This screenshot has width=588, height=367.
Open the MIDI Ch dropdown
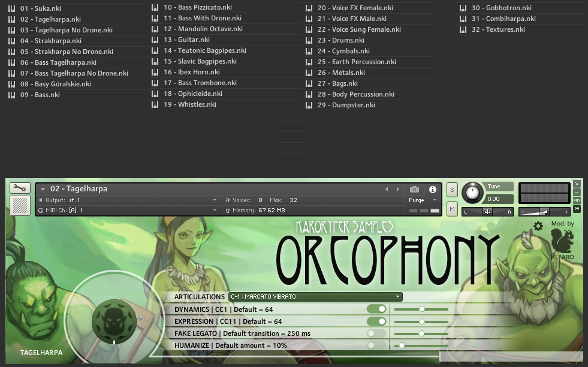point(215,210)
